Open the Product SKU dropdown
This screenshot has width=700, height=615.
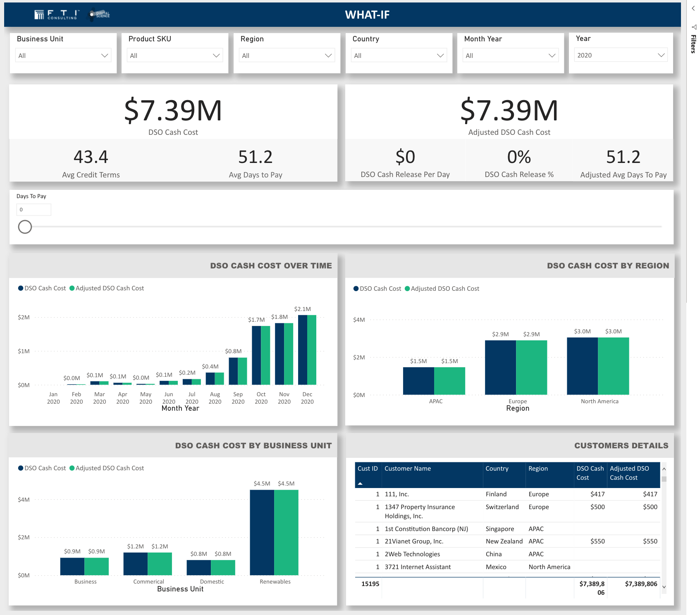pyautogui.click(x=175, y=55)
